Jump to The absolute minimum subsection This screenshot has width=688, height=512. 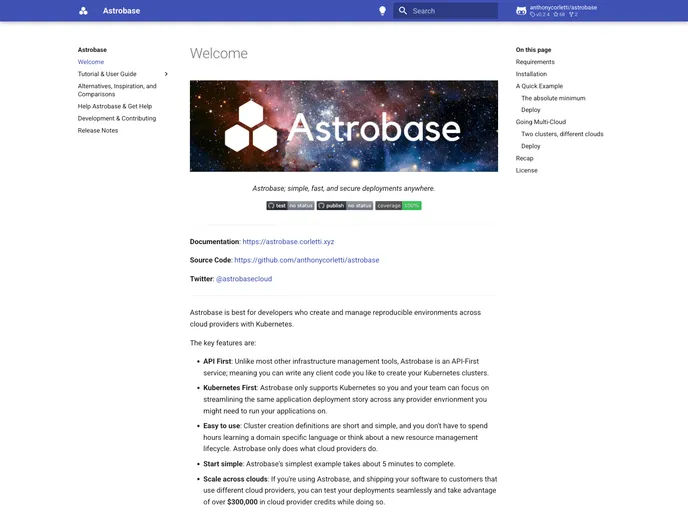553,98
